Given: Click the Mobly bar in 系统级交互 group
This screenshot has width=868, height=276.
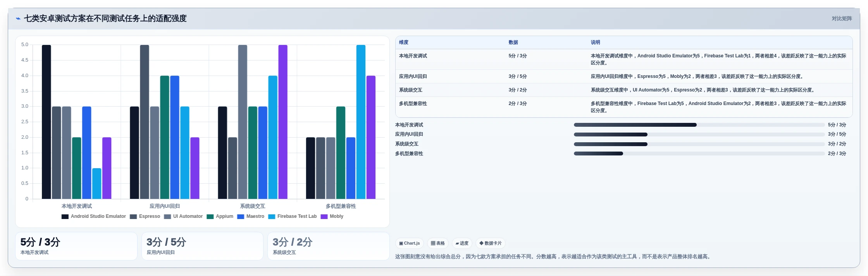Looking at the screenshot, I should pos(283,122).
